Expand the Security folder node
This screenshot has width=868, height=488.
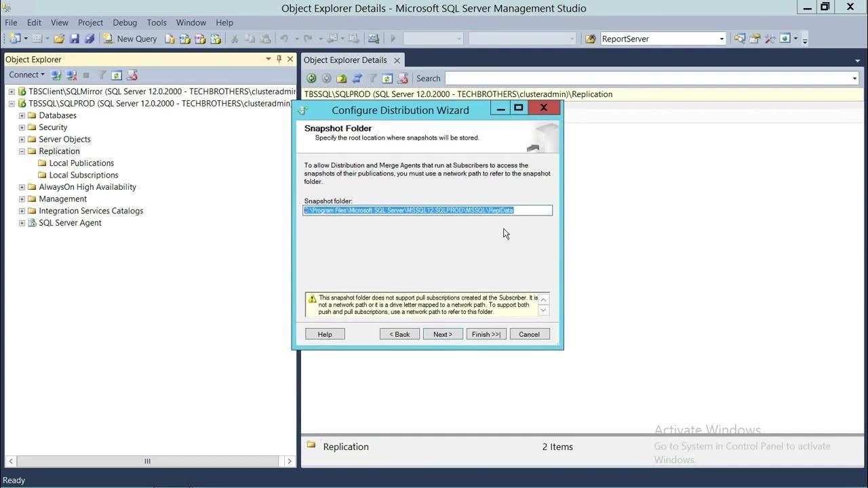tap(22, 127)
